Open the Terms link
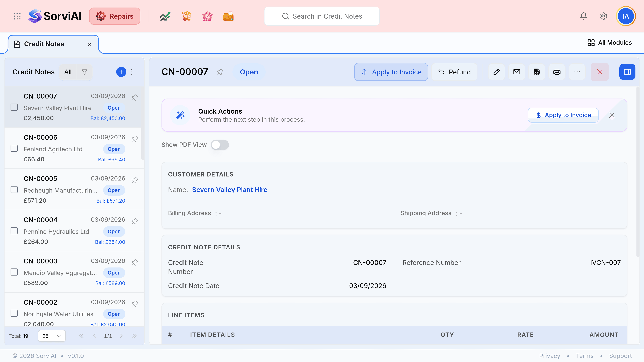Viewport: 644px width, 362px height. coord(584,356)
